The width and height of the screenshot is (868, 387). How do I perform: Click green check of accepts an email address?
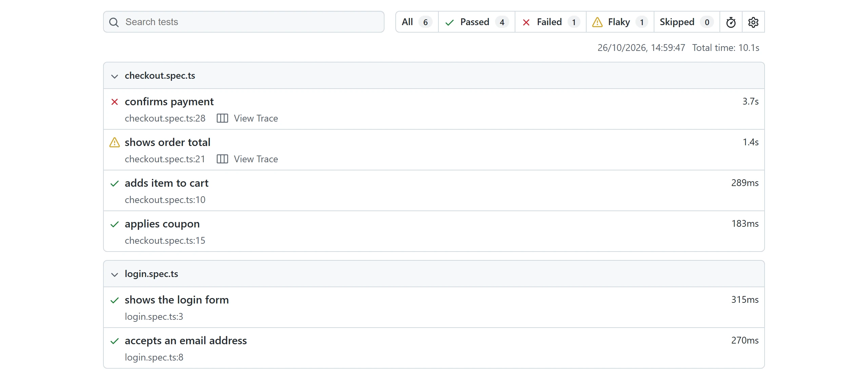pyautogui.click(x=115, y=341)
